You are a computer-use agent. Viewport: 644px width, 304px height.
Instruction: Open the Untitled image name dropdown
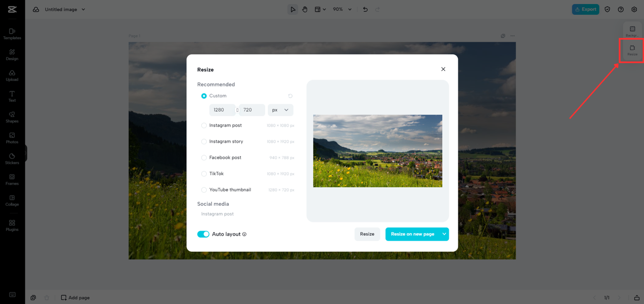65,10
